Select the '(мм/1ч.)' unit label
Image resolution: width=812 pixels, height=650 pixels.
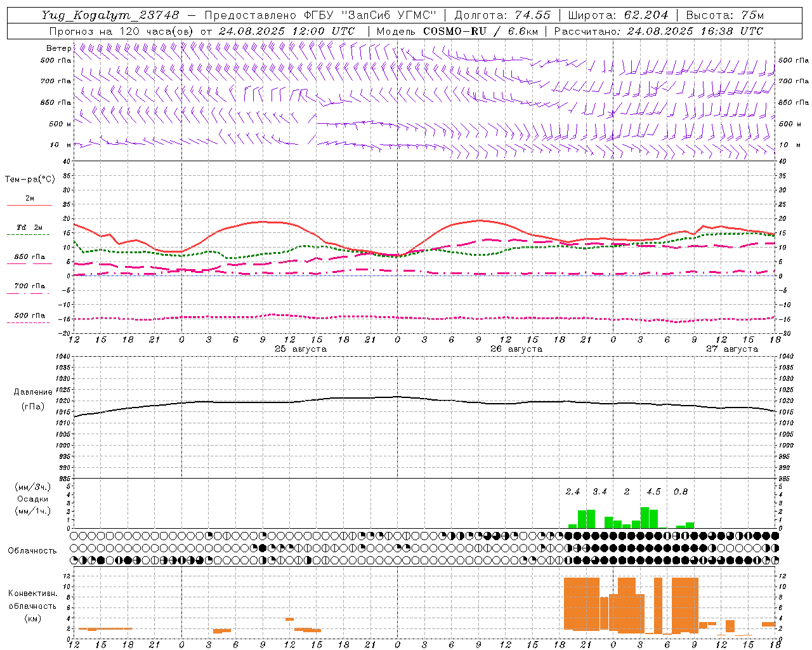32,511
